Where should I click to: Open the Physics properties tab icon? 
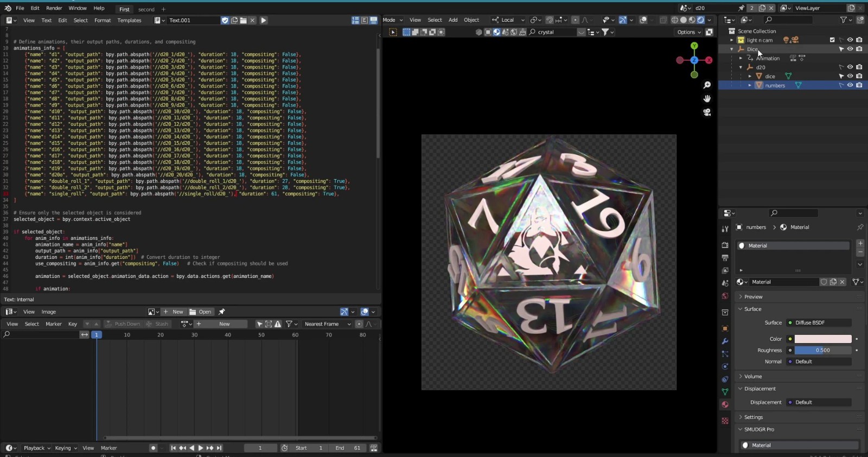(x=725, y=366)
